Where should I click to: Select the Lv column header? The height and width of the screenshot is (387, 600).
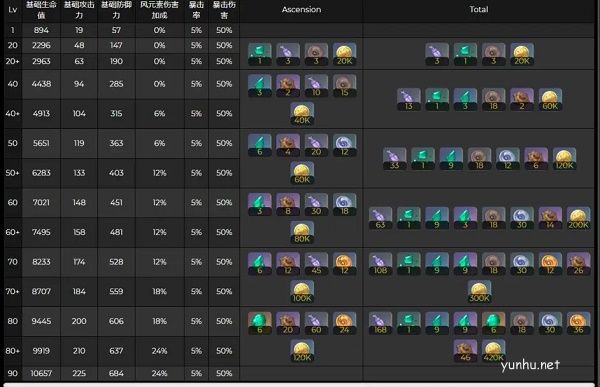point(13,10)
